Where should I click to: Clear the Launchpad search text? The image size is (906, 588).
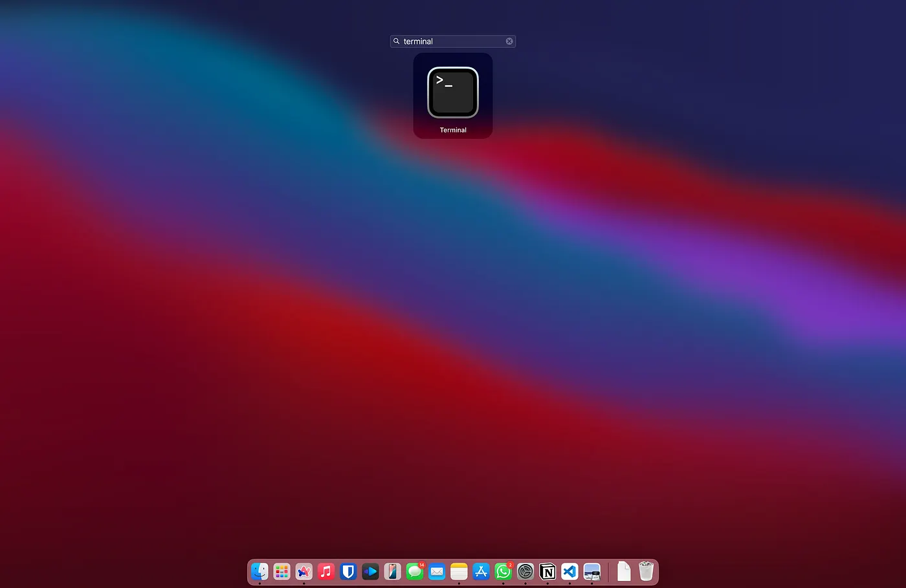[509, 41]
